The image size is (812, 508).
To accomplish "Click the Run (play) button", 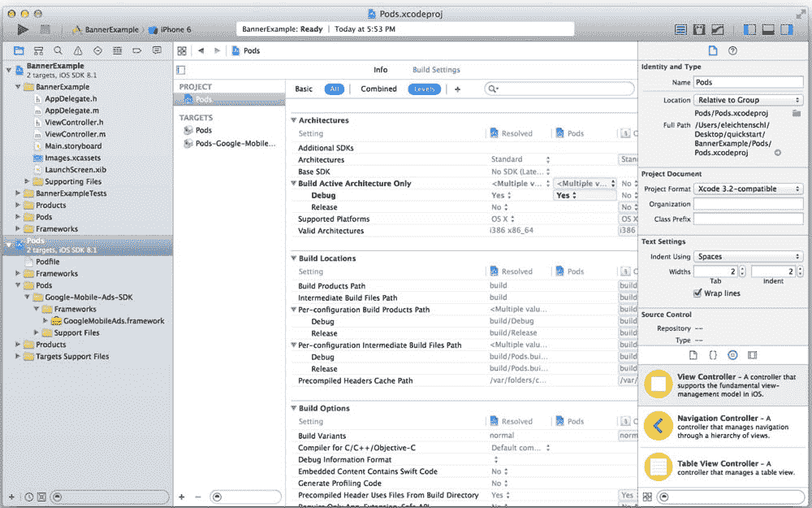I will point(23,29).
